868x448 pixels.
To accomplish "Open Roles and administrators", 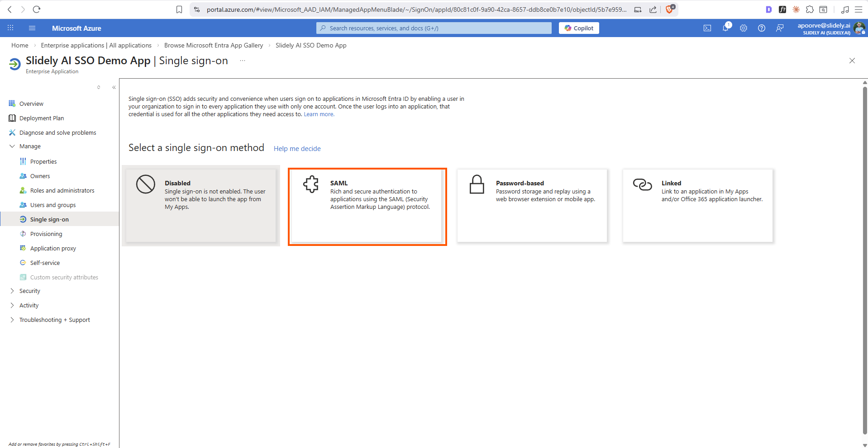I will coord(62,190).
